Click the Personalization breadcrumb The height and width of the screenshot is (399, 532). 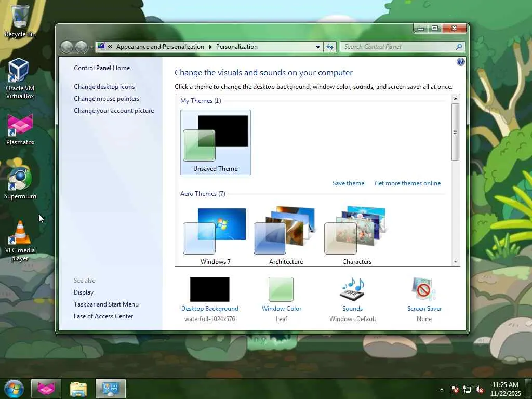tap(237, 47)
